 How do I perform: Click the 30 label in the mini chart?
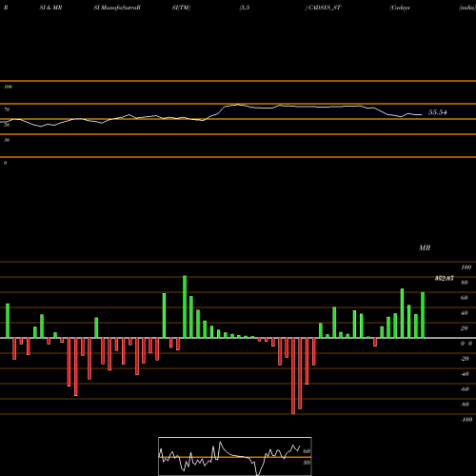[307, 463]
